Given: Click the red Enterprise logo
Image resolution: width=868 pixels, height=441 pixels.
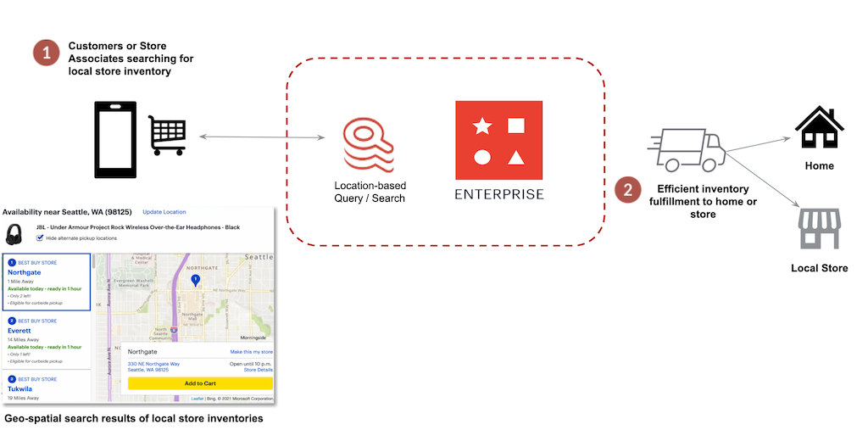Looking at the screenshot, I should coord(498,140).
